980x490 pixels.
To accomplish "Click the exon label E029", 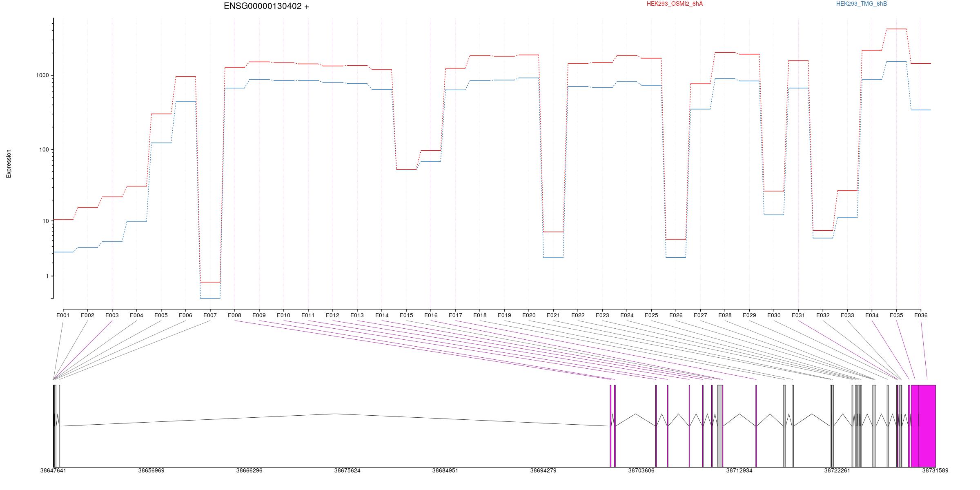I will click(x=749, y=315).
